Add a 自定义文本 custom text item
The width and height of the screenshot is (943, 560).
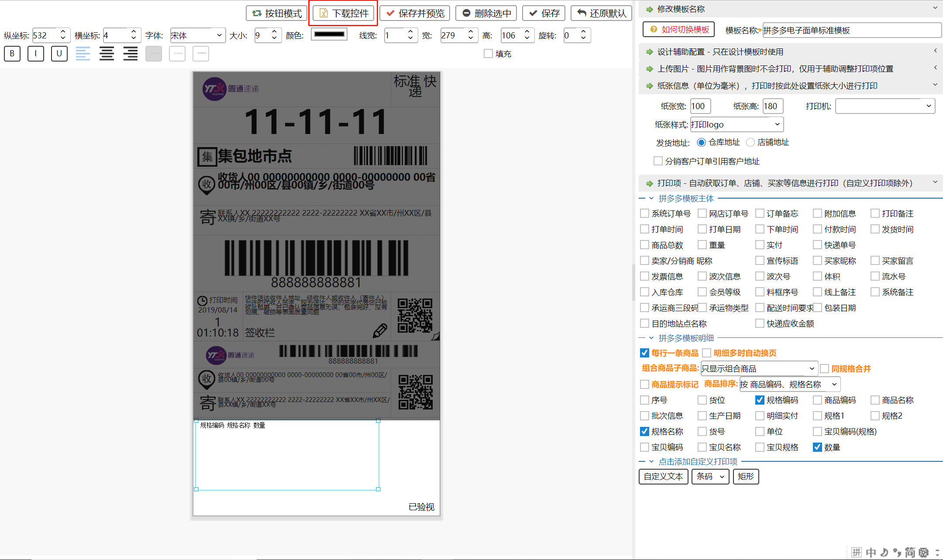coord(664,476)
